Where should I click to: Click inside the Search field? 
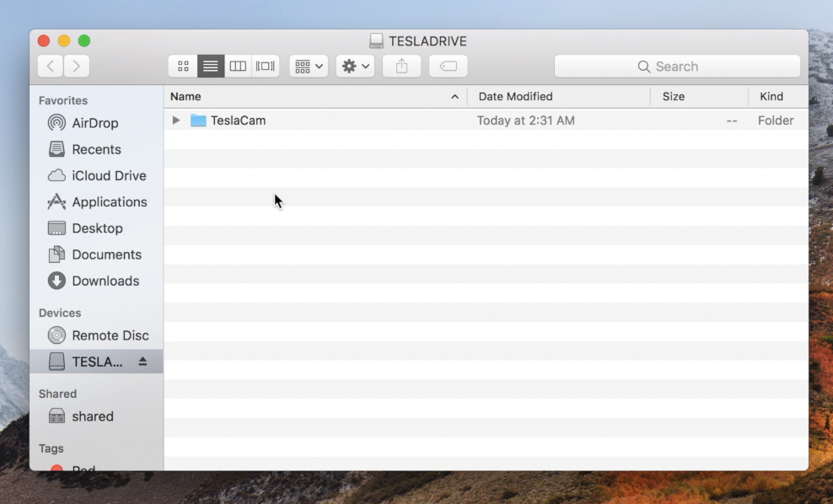coord(677,67)
